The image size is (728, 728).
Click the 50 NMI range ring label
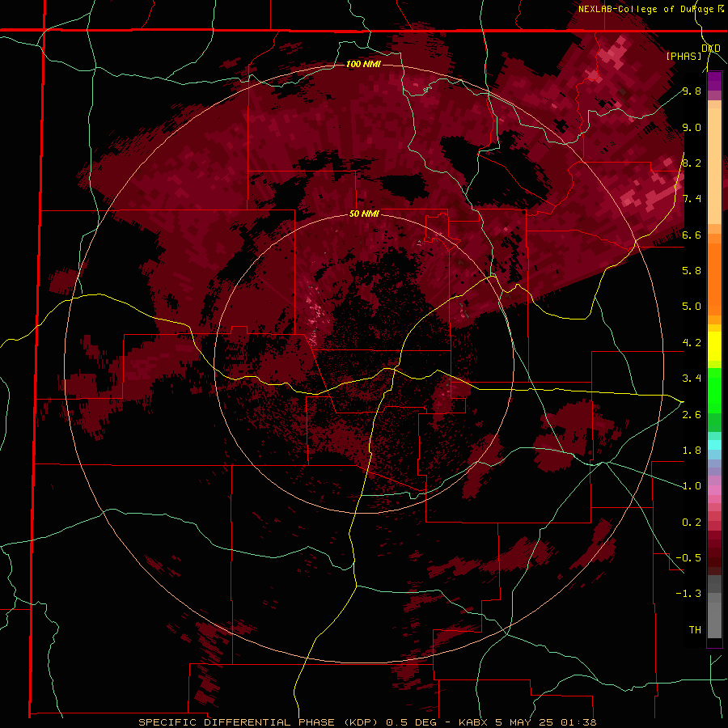364,214
